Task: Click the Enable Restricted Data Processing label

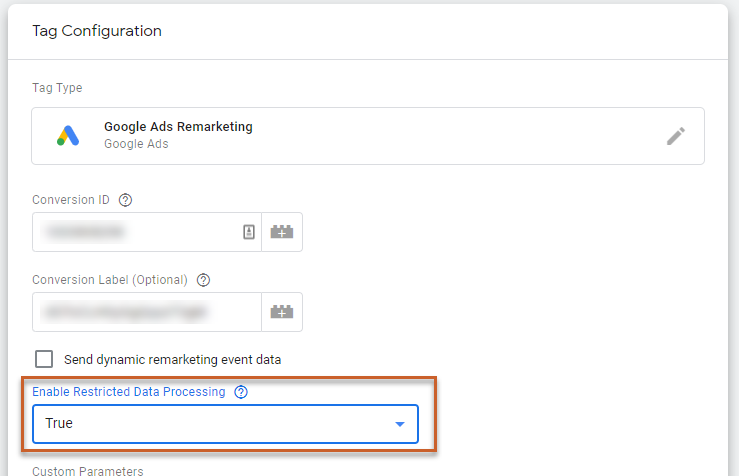Action: click(129, 392)
